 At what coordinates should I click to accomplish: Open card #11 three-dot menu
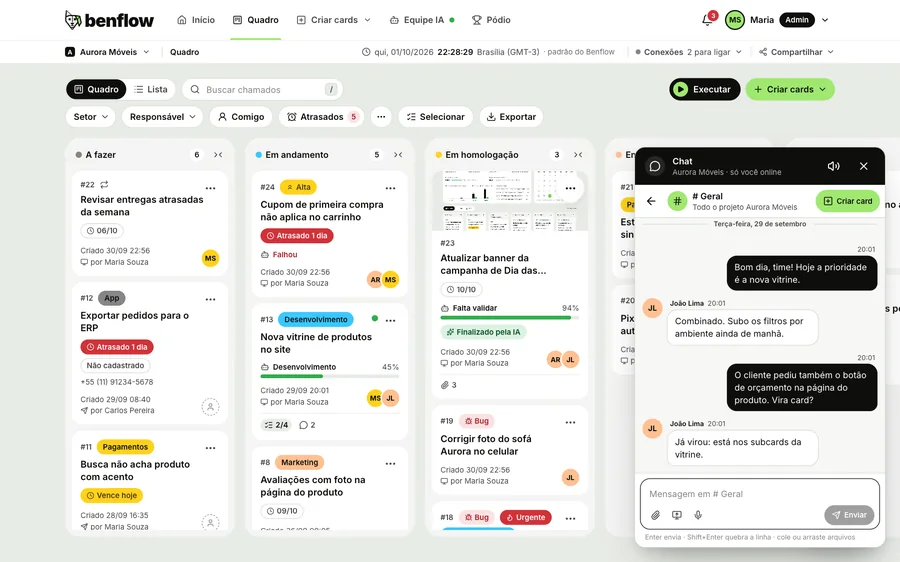[211, 448]
